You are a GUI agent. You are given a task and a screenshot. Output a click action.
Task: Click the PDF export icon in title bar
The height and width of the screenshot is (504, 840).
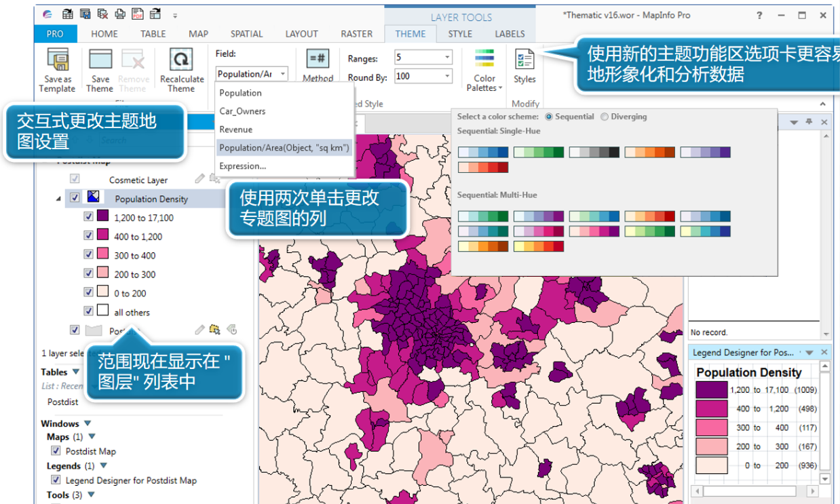click(138, 13)
